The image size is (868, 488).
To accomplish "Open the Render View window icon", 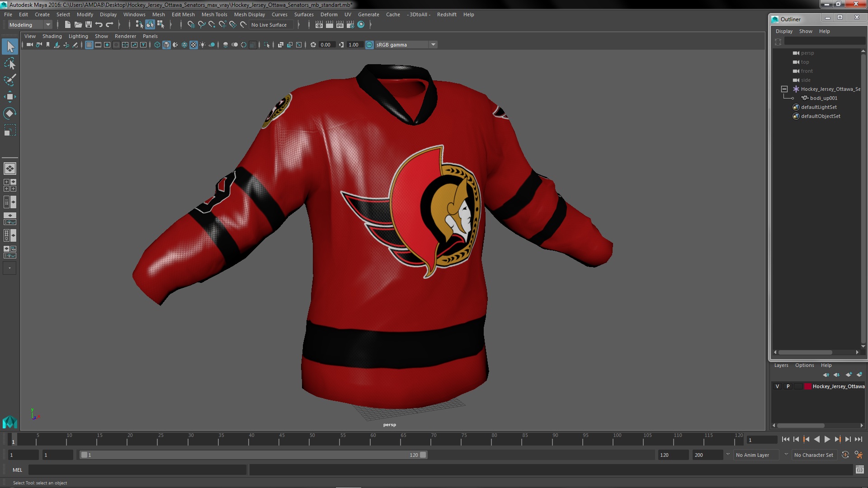I will point(319,25).
